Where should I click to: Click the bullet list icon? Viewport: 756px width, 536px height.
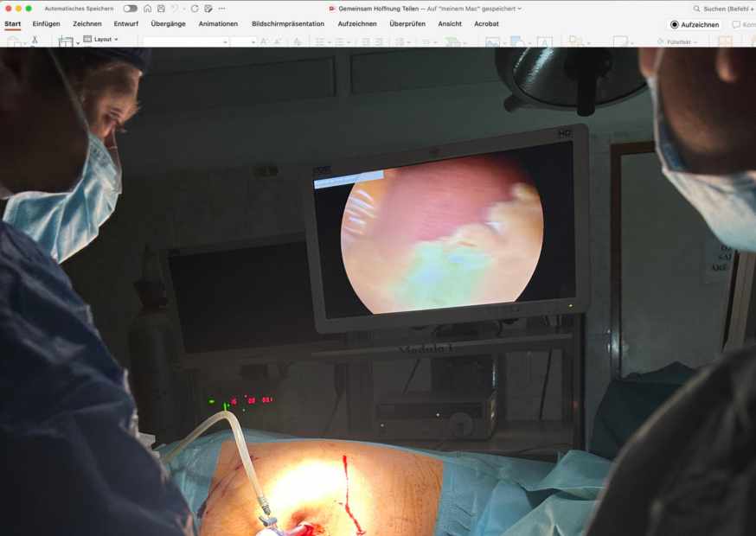coord(320,42)
